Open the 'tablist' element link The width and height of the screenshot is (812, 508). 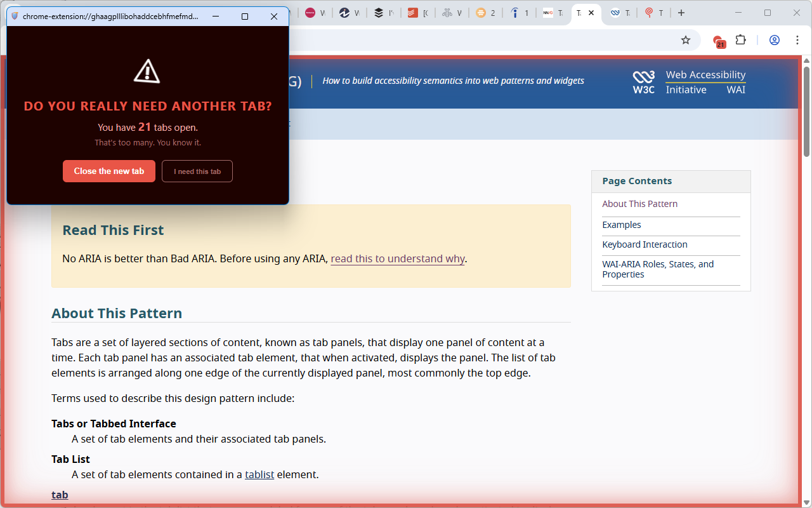tap(259, 474)
